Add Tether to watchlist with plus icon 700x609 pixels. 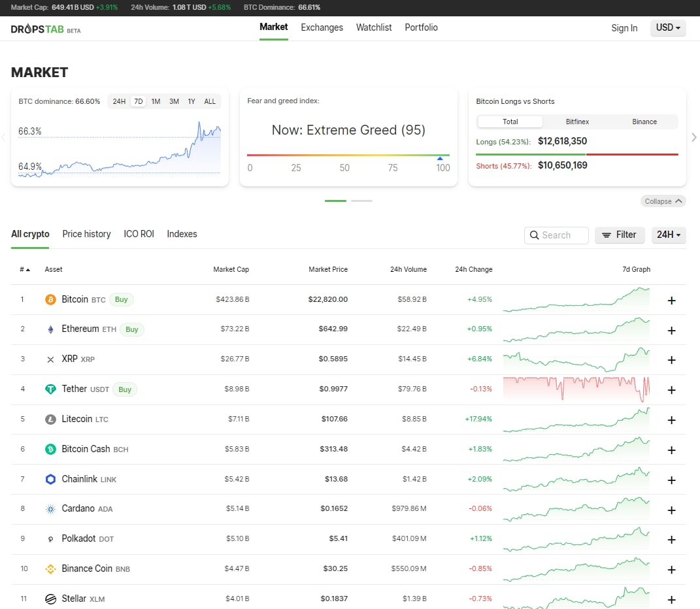pyautogui.click(x=671, y=390)
